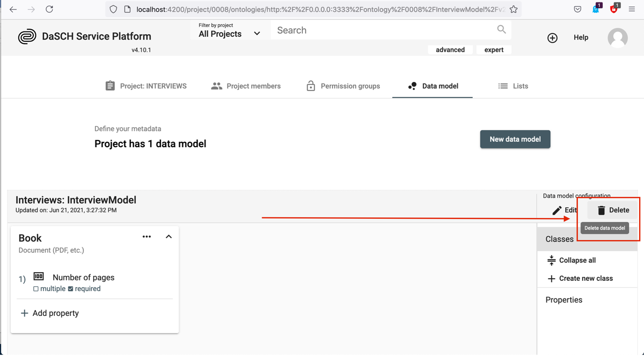
Task: Enable expert search mode
Action: 494,50
